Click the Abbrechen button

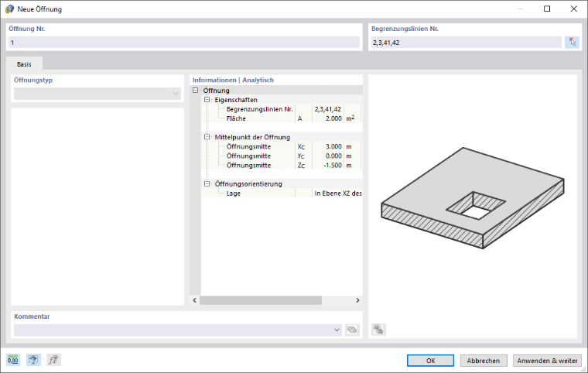[x=484, y=361]
